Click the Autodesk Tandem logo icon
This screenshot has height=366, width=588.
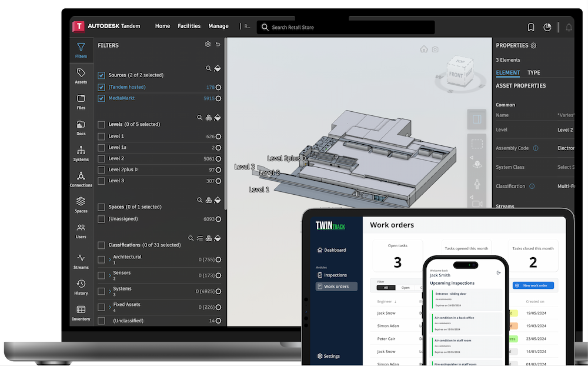coord(78,26)
